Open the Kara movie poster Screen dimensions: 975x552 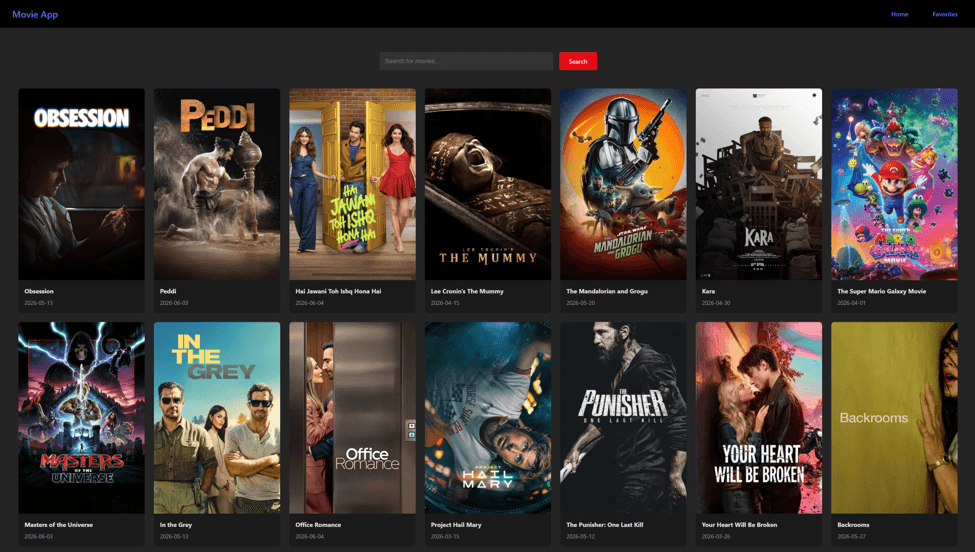pyautogui.click(x=759, y=184)
